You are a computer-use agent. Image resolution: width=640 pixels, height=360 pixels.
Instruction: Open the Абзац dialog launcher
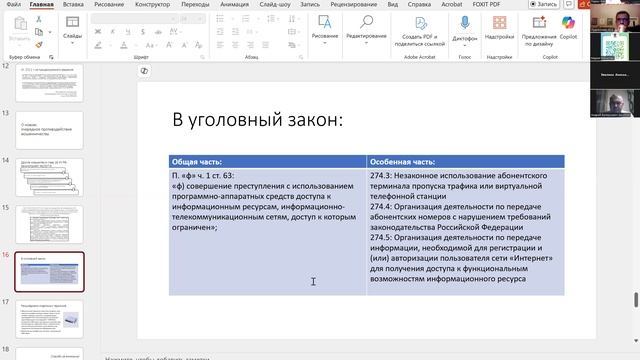pos(301,57)
